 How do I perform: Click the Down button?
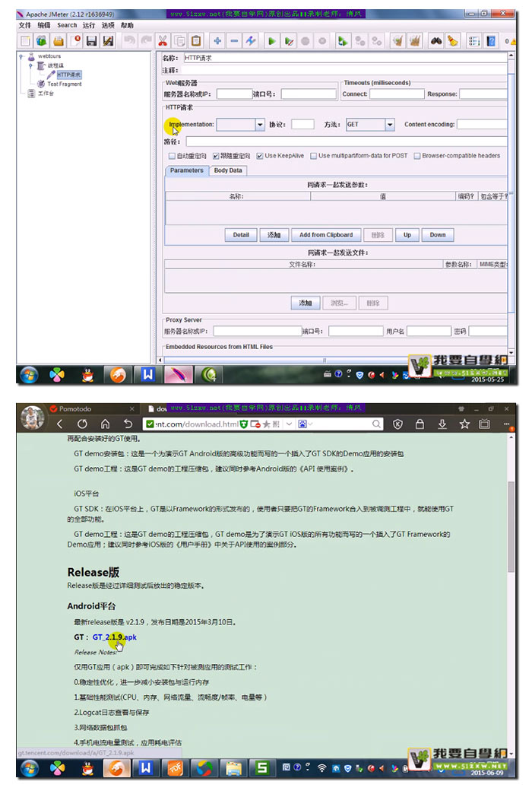click(438, 235)
